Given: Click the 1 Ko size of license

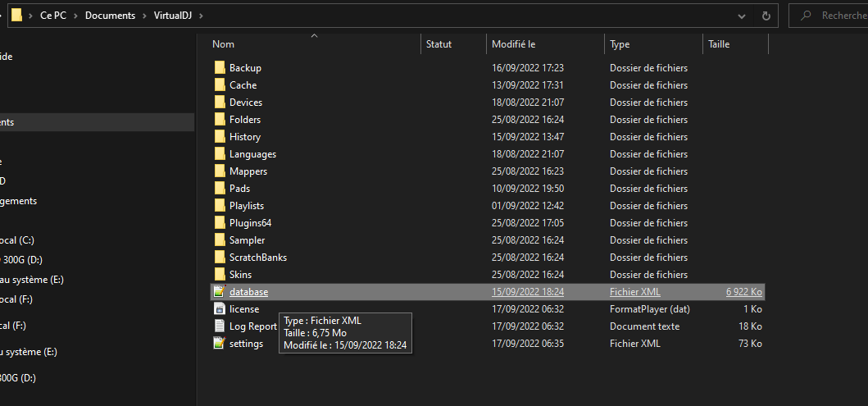Looking at the screenshot, I should (753, 309).
